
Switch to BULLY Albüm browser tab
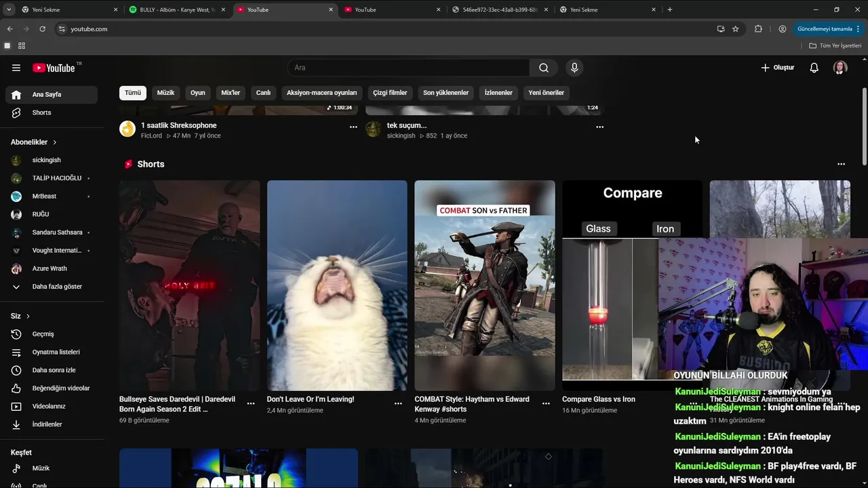click(178, 9)
